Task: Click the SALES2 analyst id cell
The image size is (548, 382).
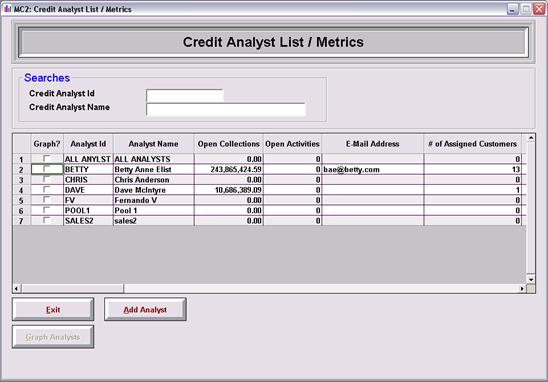Action: (88, 221)
